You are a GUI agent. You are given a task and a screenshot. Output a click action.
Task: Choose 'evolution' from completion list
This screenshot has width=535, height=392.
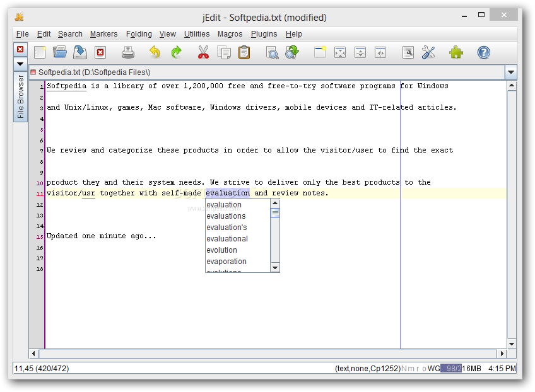point(238,250)
